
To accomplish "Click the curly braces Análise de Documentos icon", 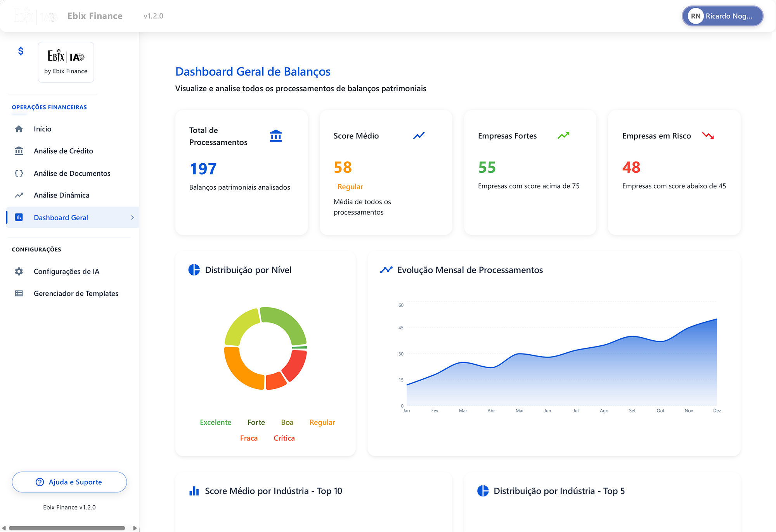I will [19, 173].
